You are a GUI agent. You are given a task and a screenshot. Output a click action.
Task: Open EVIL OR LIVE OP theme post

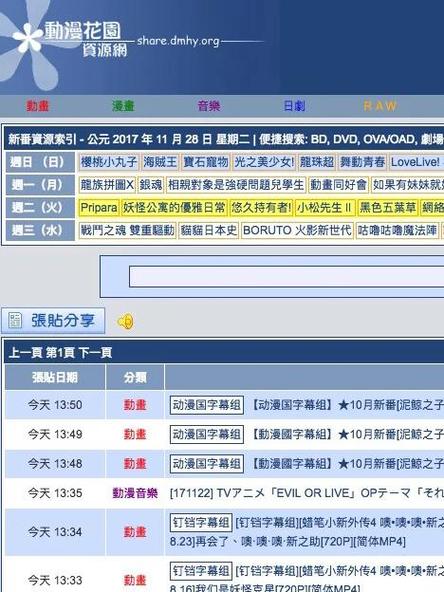(x=307, y=493)
